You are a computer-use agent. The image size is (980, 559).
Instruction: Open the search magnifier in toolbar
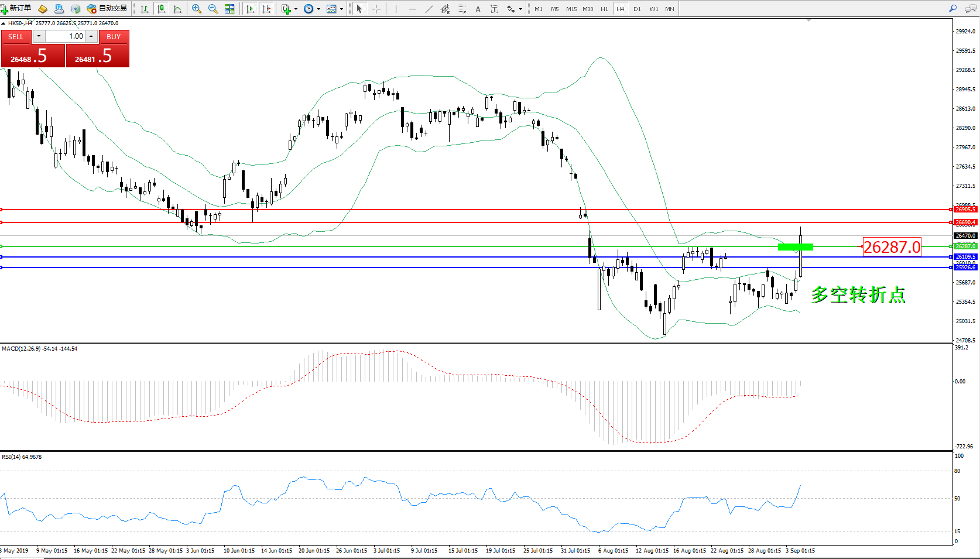953,9
